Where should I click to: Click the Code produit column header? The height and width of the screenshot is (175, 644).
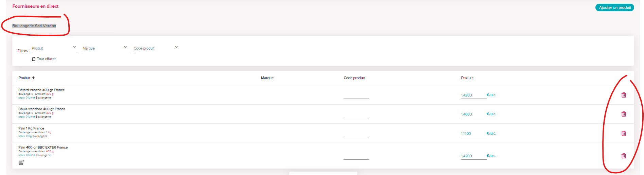pos(354,78)
